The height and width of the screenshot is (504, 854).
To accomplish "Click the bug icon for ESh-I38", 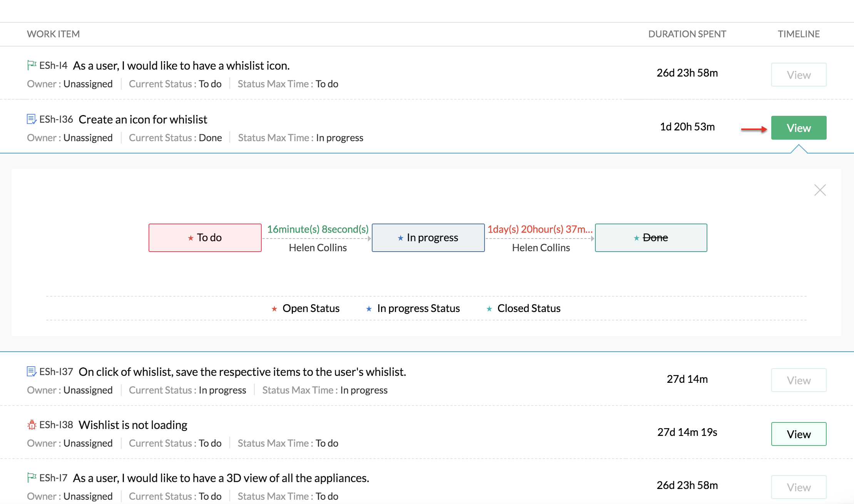I will click(32, 425).
